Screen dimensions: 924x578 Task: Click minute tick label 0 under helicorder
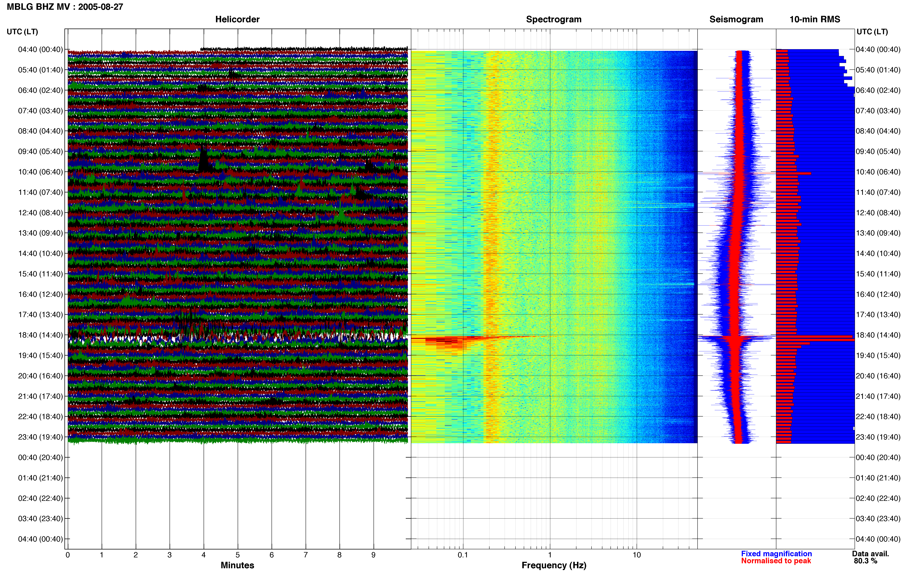pyautogui.click(x=68, y=555)
